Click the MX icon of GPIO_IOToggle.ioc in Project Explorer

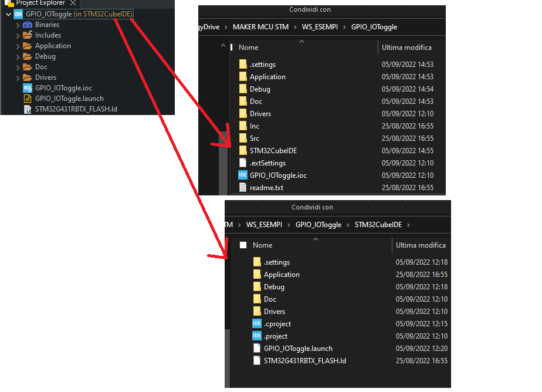point(28,88)
